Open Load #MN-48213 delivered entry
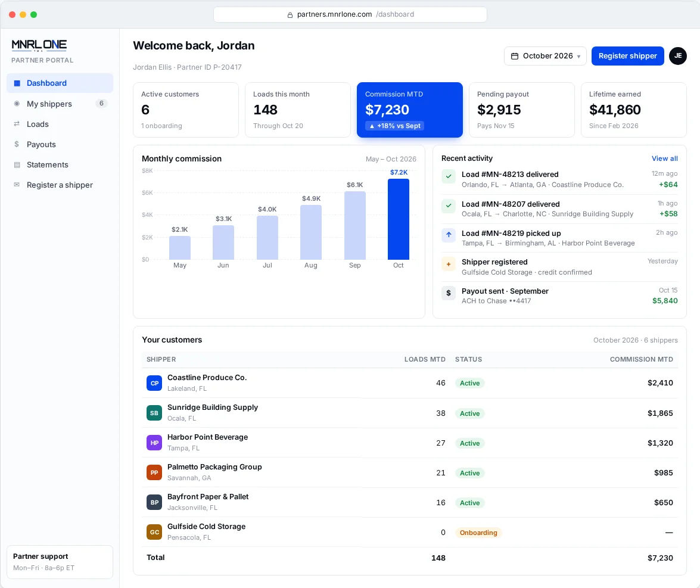The height and width of the screenshot is (588, 700). pos(559,179)
